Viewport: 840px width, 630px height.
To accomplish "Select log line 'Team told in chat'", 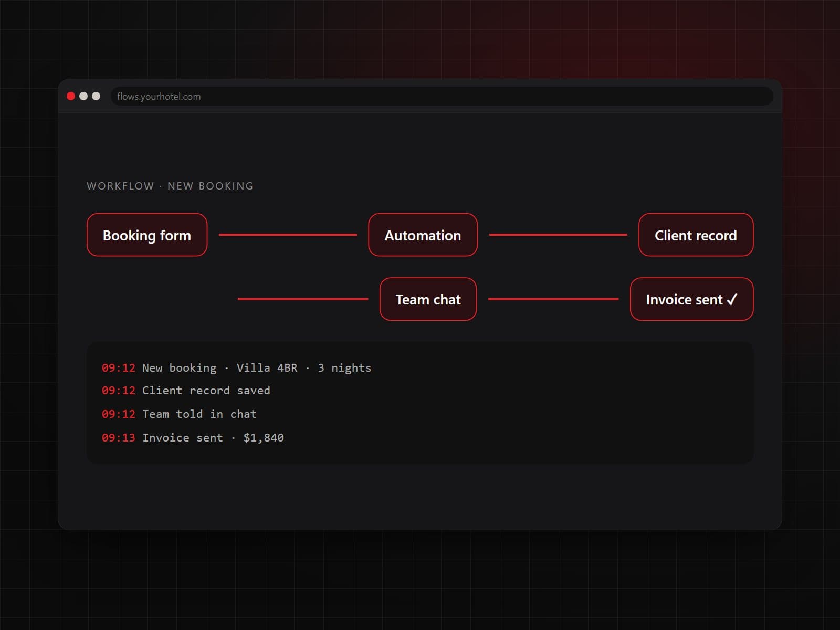I will point(179,414).
